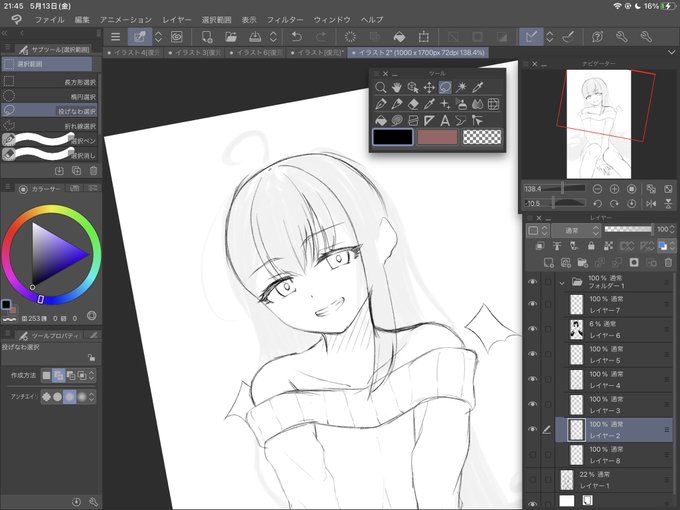The width and height of the screenshot is (680, 510).
Task: Open the フィルター menu
Action: pyautogui.click(x=285, y=20)
